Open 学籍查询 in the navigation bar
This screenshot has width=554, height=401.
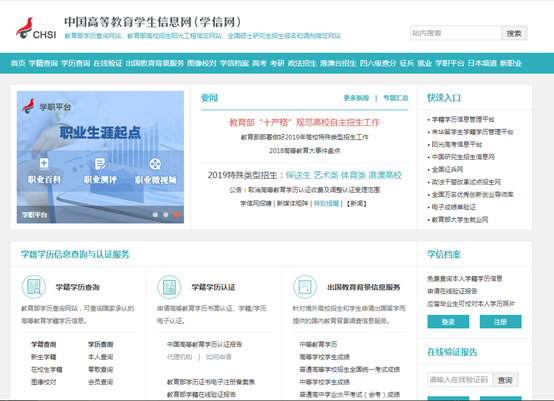click(43, 63)
